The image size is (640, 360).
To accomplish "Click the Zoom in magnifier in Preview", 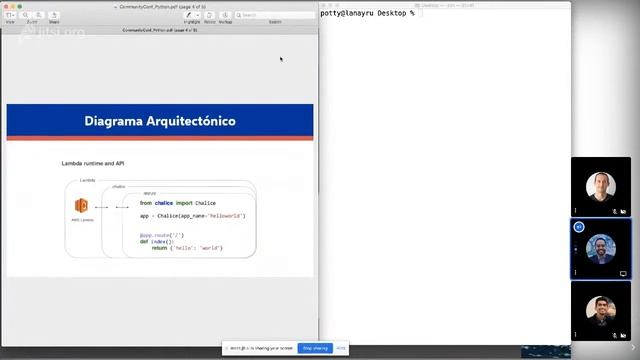I will coord(38,15).
